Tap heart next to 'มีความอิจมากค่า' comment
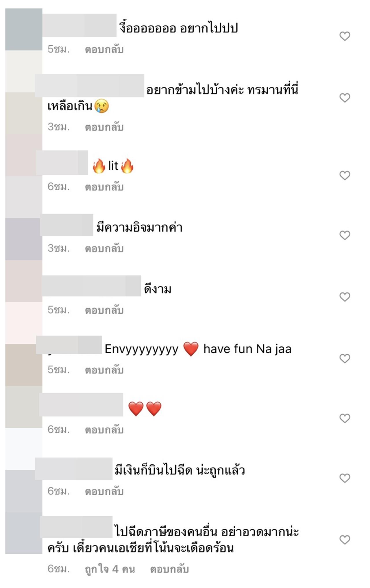Screen dimensions: 370x588 pyautogui.click(x=345, y=235)
